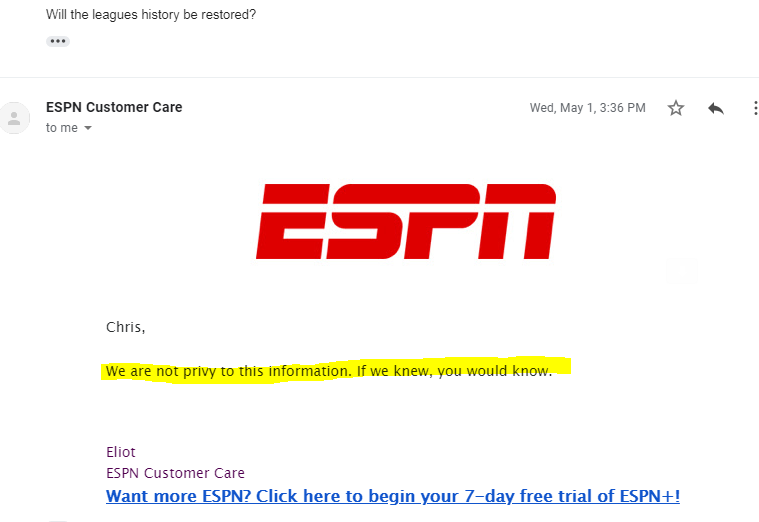Click the sender name ESPN Customer Care
Screen dimensions: 759x522
[114, 107]
